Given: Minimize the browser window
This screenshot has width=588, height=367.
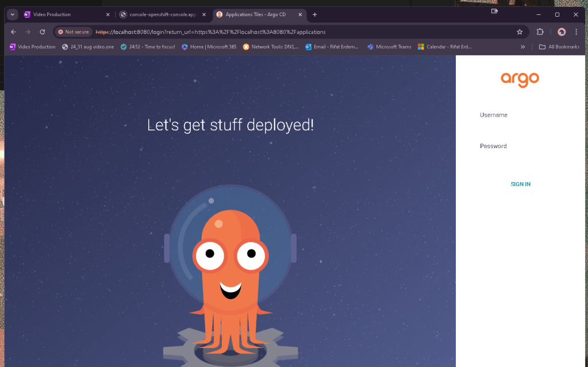Looking at the screenshot, I should (539, 14).
